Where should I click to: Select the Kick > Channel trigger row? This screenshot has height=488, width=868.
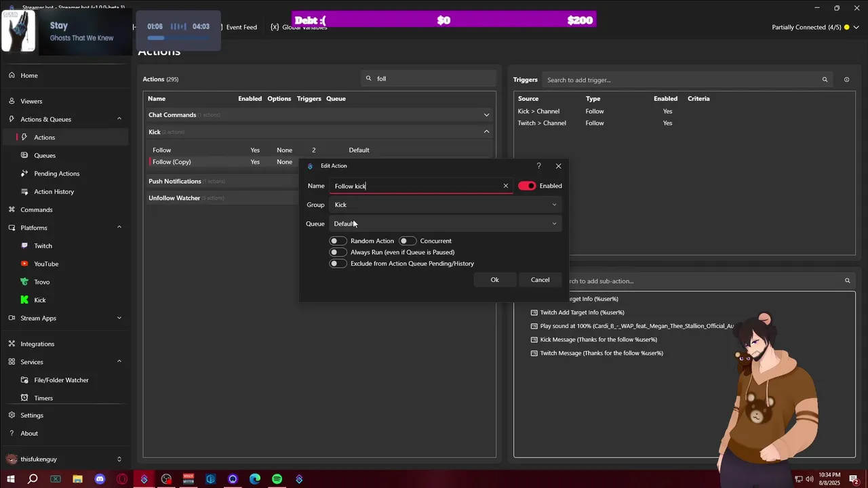(684, 111)
